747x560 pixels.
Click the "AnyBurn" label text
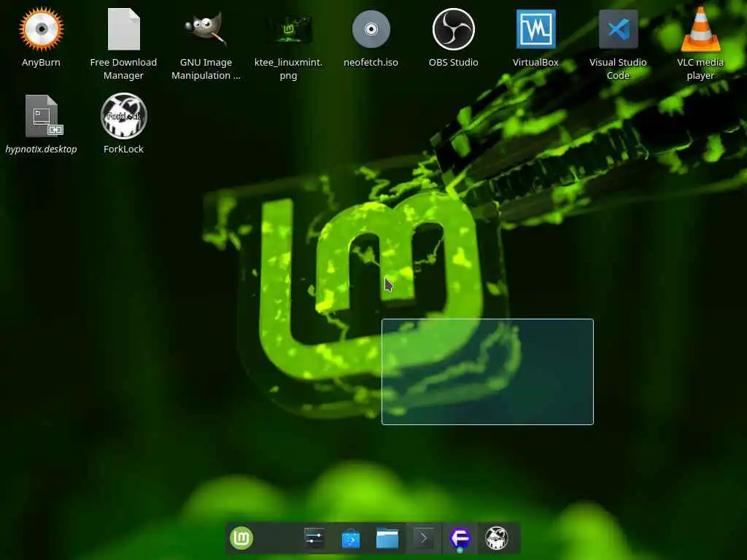[41, 63]
